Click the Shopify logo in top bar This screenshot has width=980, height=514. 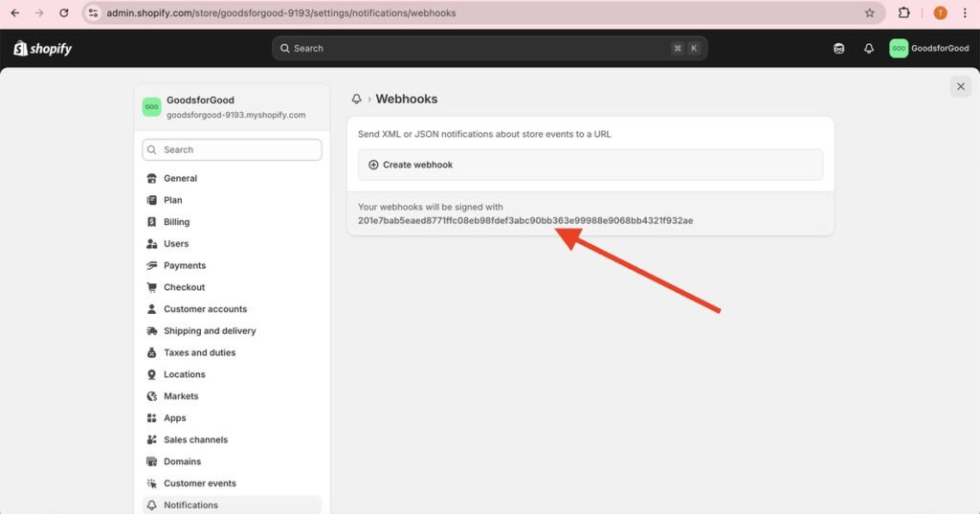tap(43, 49)
